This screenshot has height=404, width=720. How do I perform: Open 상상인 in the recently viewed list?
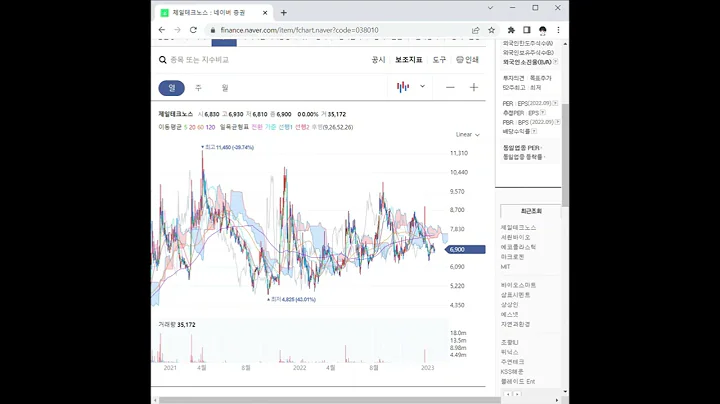pos(510,304)
